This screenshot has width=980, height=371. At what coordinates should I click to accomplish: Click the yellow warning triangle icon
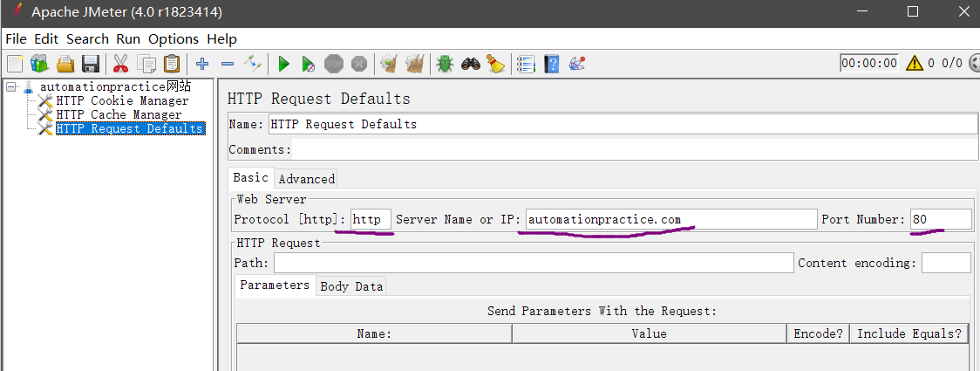tap(915, 63)
